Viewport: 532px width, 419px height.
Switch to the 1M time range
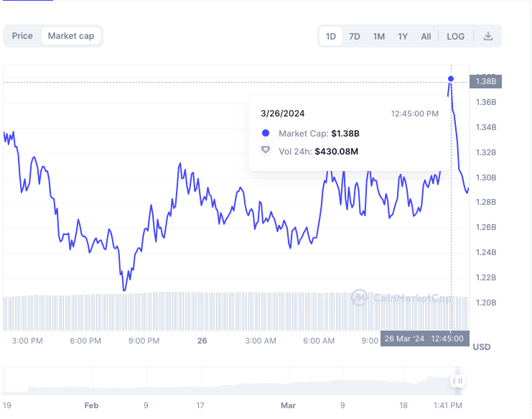click(378, 37)
